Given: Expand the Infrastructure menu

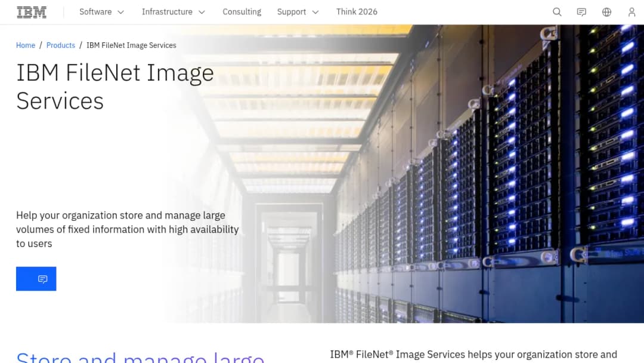Looking at the screenshot, I should 174,12.
